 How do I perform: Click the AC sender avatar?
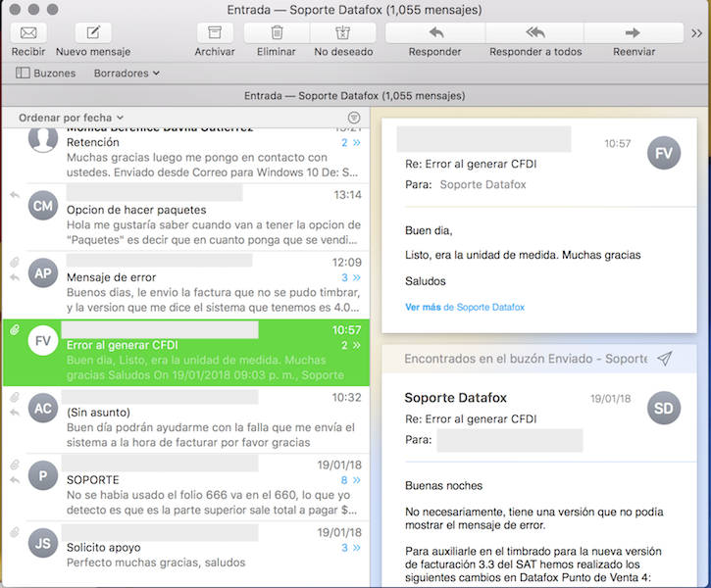[43, 408]
